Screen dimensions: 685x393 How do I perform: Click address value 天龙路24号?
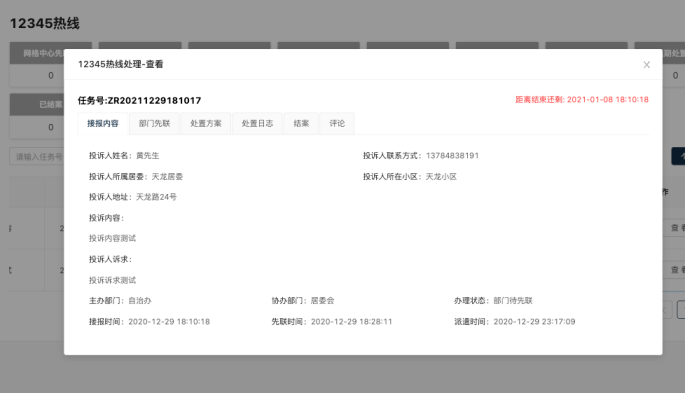pos(156,197)
